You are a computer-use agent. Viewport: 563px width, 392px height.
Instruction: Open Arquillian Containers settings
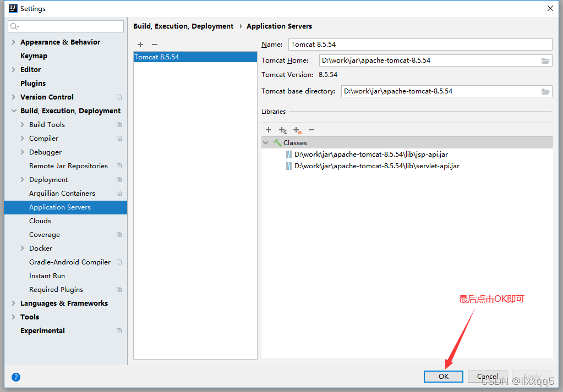(x=62, y=194)
